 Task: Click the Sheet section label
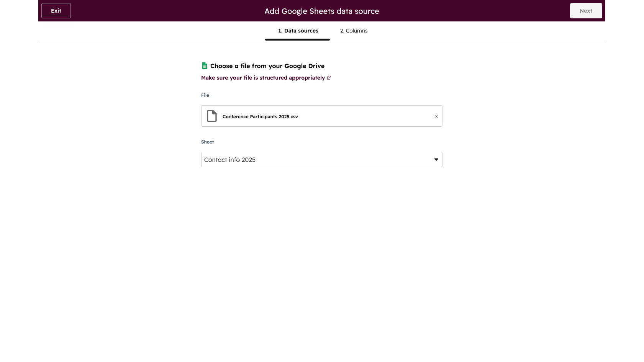point(207,142)
